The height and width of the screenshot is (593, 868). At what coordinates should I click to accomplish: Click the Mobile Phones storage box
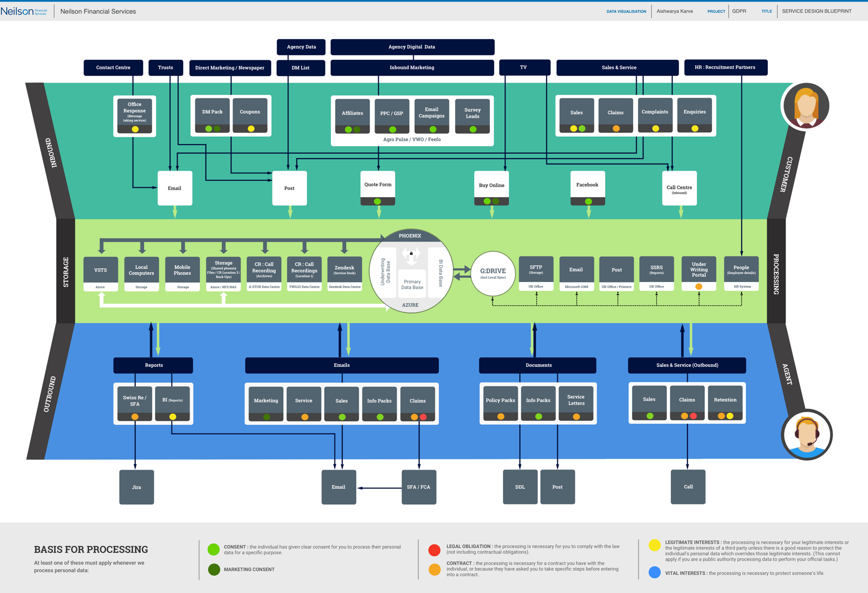pyautogui.click(x=182, y=274)
